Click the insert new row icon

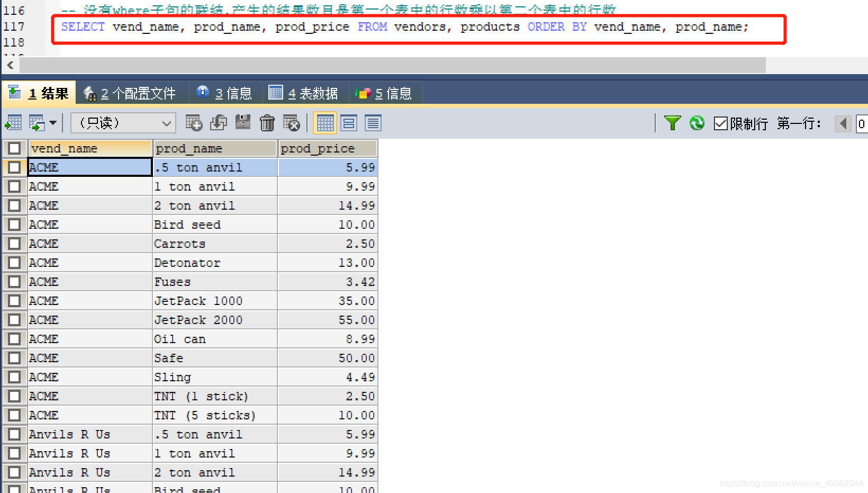194,123
